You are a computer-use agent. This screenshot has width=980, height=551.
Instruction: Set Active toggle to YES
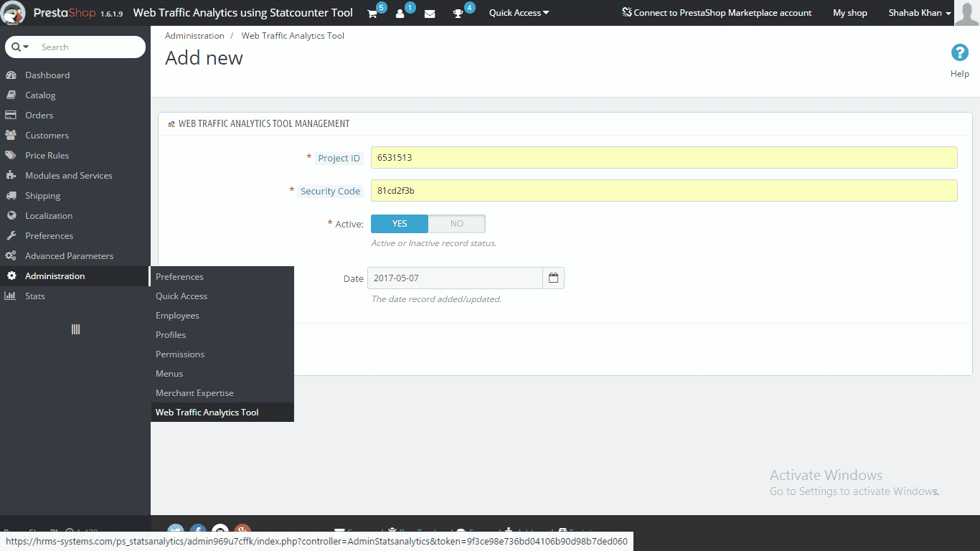tap(400, 224)
